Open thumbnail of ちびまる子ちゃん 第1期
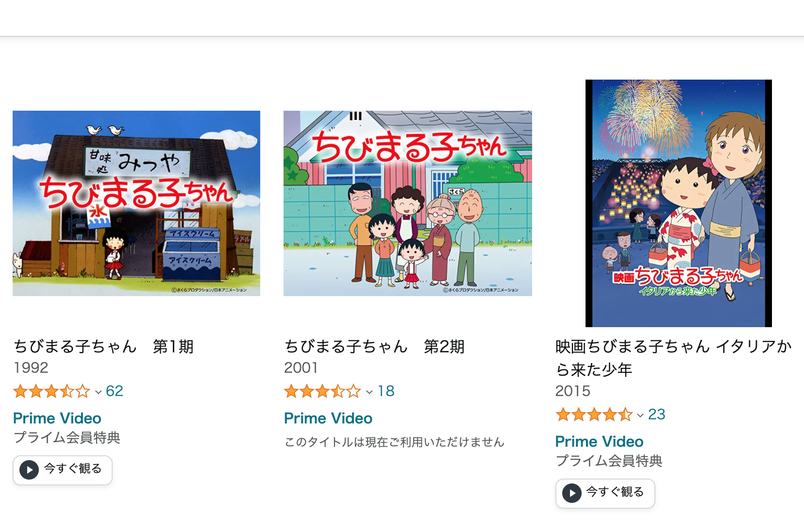This screenshot has height=532, width=804. tap(136, 203)
